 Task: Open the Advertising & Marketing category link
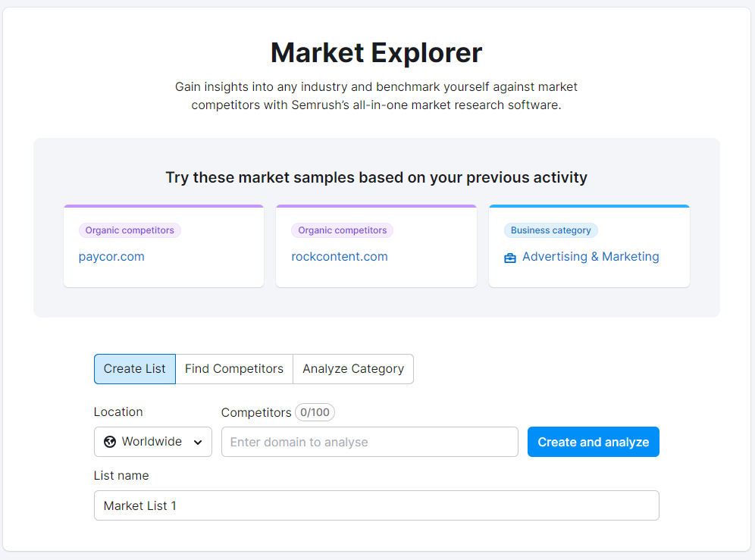591,257
